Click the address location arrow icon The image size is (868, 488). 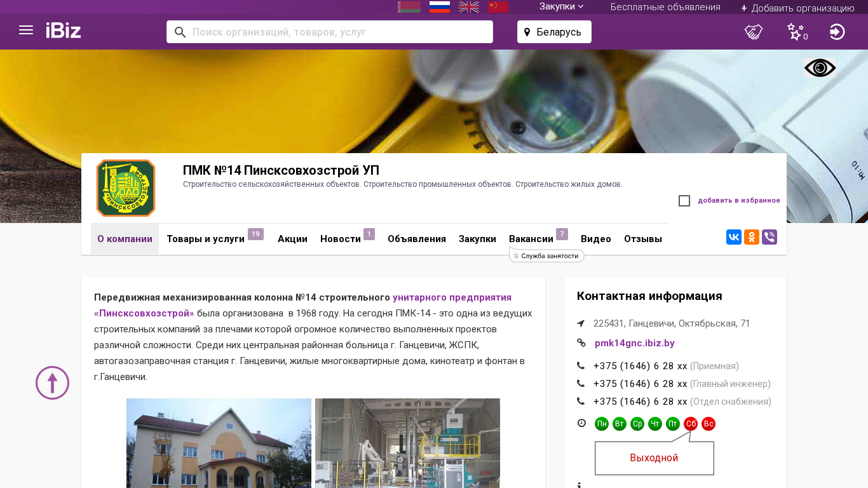[581, 323]
